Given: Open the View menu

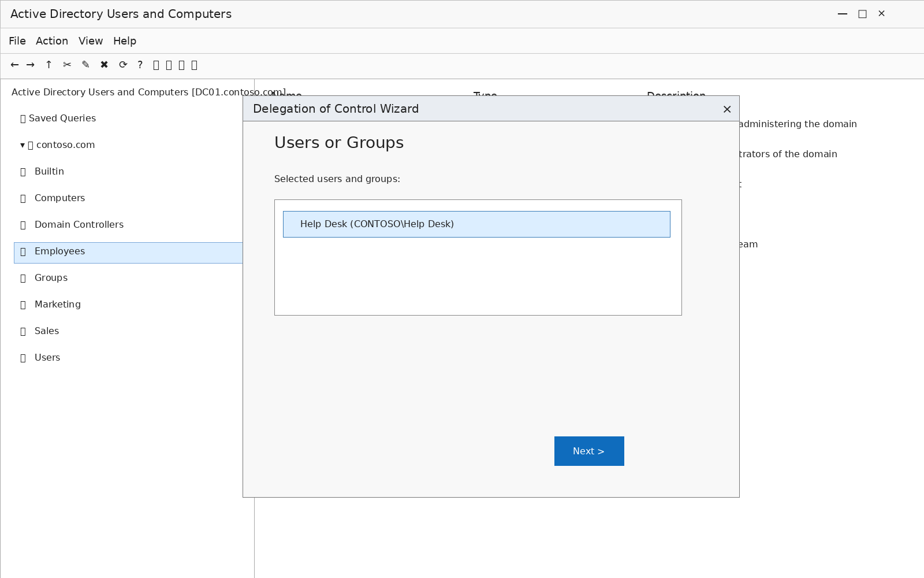Looking at the screenshot, I should point(91,41).
